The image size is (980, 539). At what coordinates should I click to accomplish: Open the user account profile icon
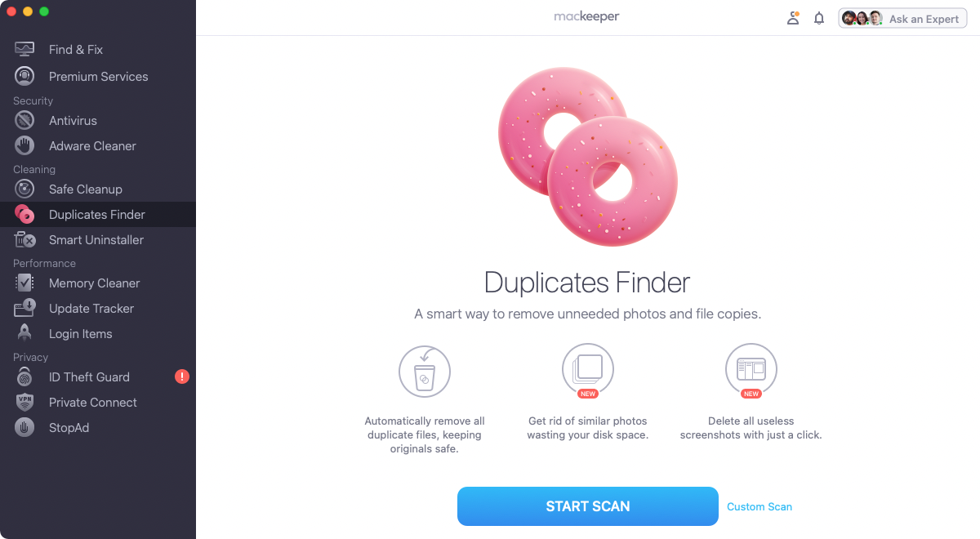tap(793, 18)
